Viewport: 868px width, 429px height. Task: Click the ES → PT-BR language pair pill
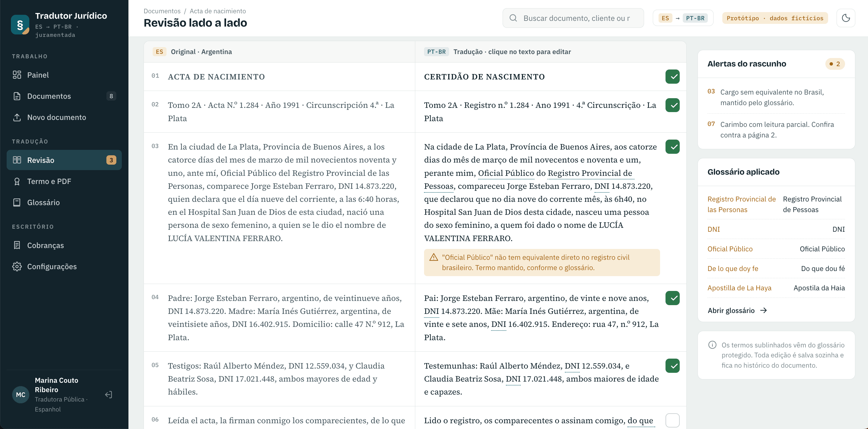click(x=683, y=18)
